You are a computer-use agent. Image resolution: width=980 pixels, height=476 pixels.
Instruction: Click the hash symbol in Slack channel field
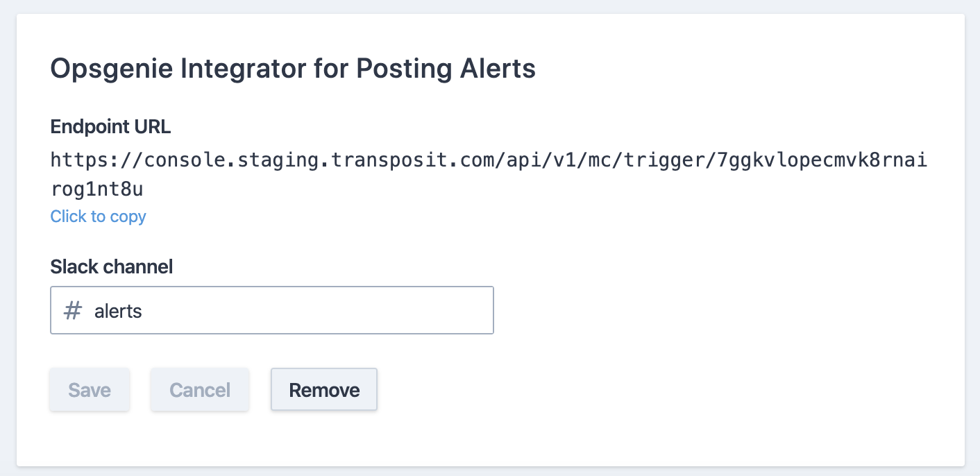[x=72, y=311]
